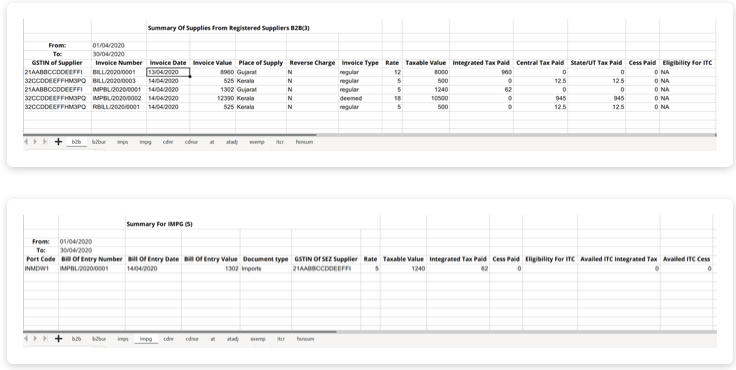This screenshot has height=370, width=736.
Task: Open itcr tab in the upper spreadsheet
Action: (x=280, y=142)
